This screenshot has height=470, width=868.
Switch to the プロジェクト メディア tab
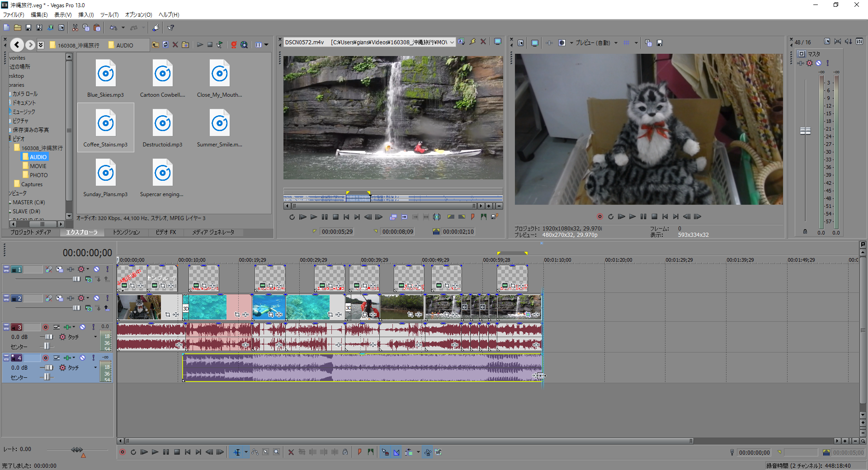pyautogui.click(x=31, y=232)
